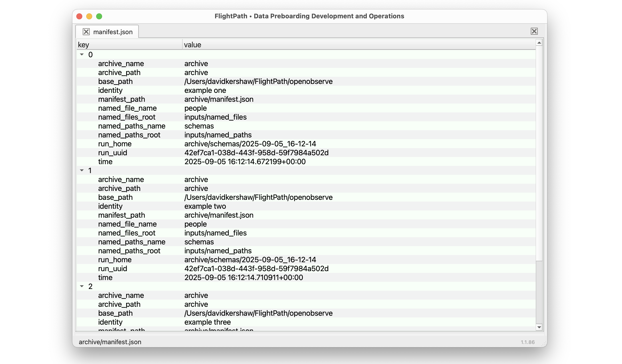
Task: Click base_path value under node 1
Action: 258,197
